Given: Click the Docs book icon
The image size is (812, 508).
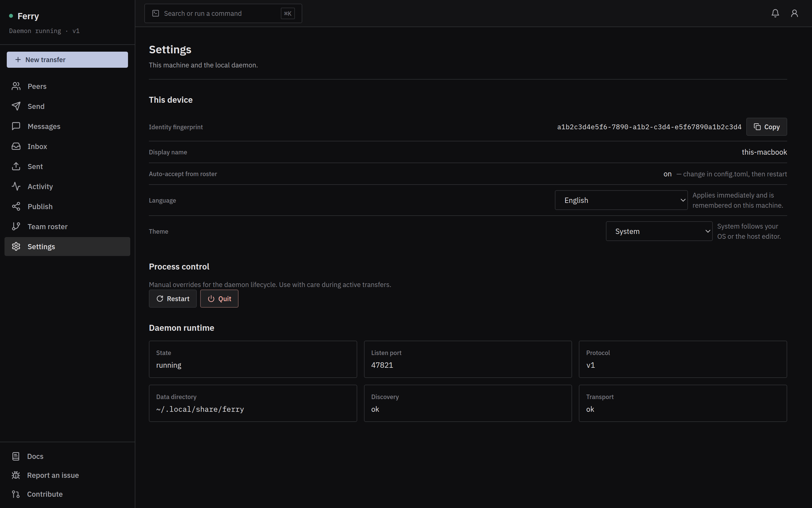Looking at the screenshot, I should [16, 456].
